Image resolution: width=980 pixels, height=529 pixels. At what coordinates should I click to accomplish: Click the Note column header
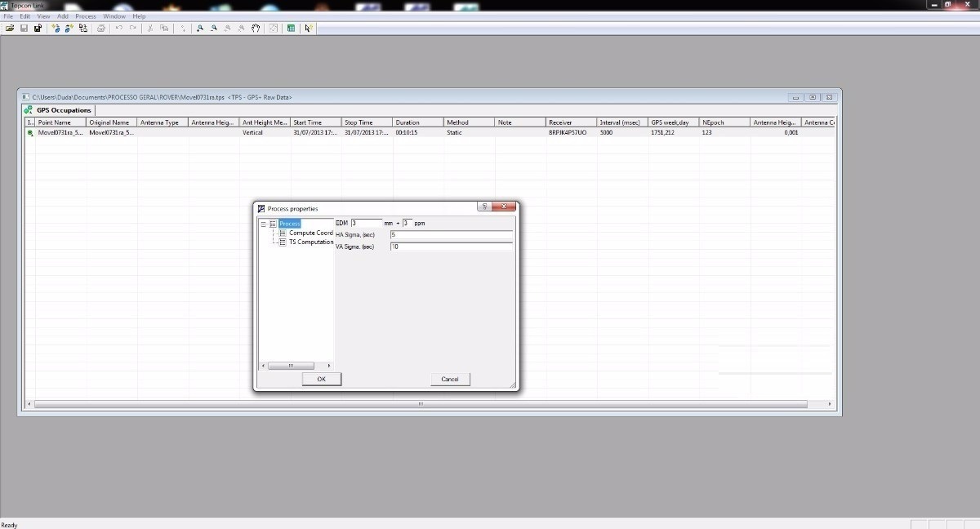coord(520,122)
